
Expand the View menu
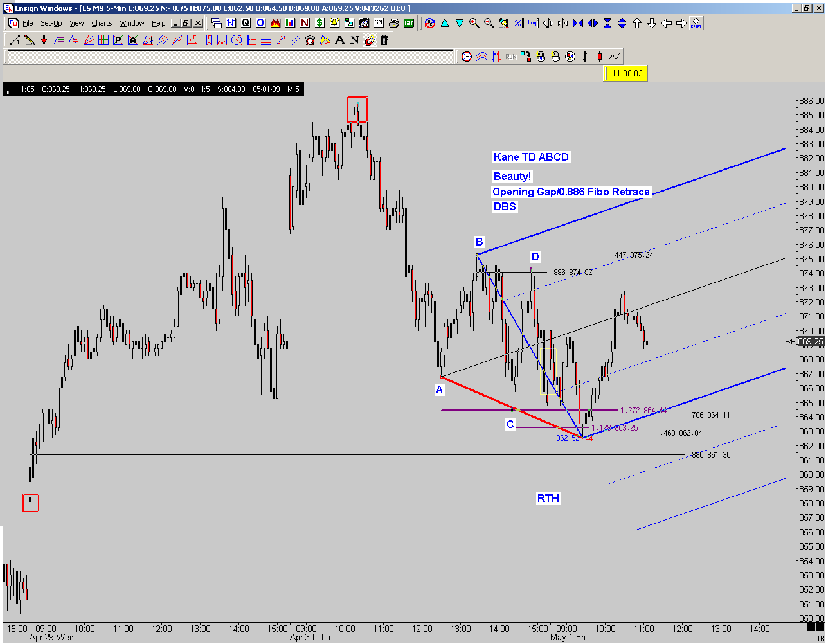(76, 23)
